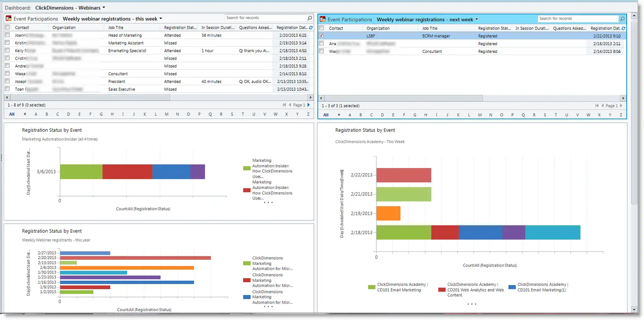This screenshot has height=320, width=644.
Task: Click the orange 2/19/2013 bar in Academy chart
Action: tap(388, 213)
